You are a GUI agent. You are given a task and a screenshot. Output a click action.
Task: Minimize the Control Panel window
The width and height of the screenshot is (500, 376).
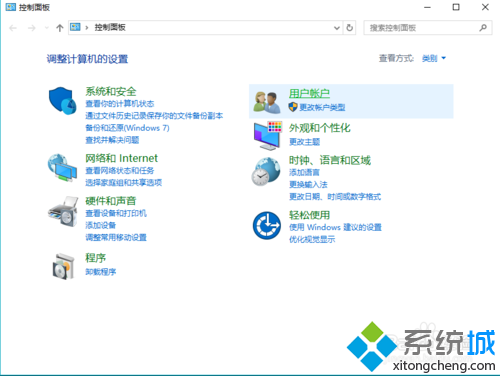pyautogui.click(x=427, y=7)
